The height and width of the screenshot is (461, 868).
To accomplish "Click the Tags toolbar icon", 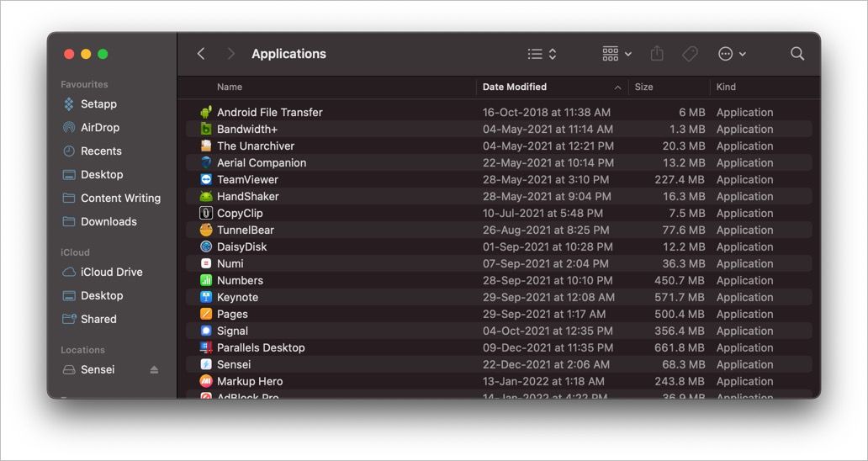I will (x=690, y=54).
